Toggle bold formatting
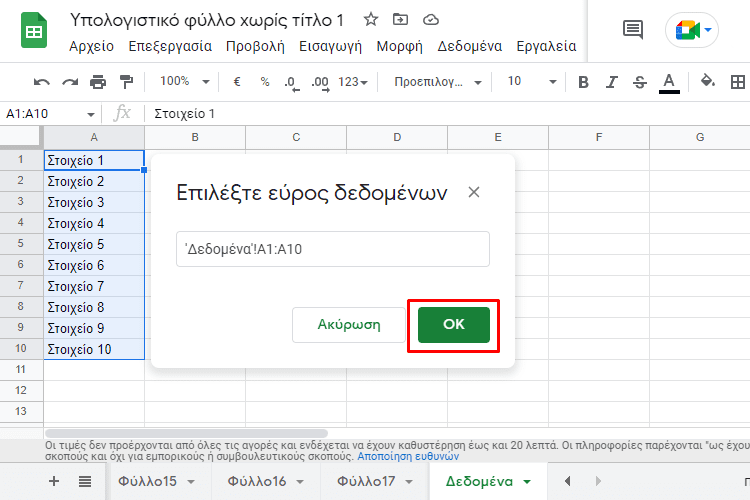The height and width of the screenshot is (500, 750). click(584, 82)
